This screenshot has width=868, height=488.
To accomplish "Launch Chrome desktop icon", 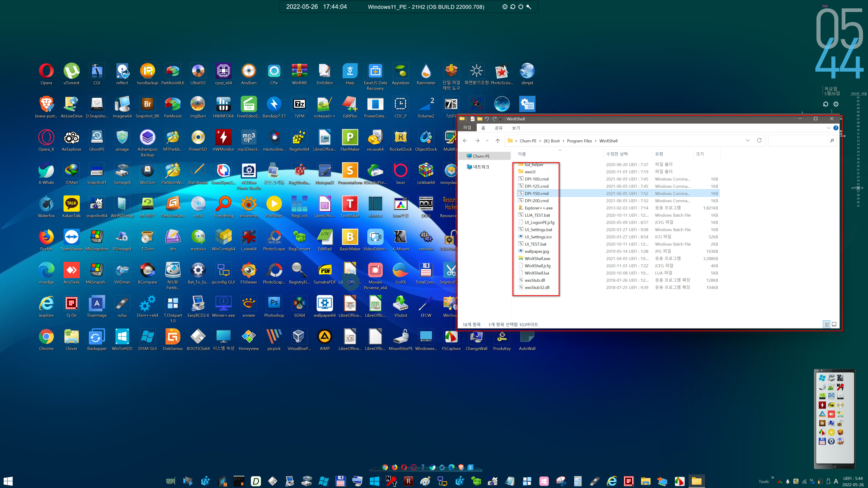I will pos(46,340).
